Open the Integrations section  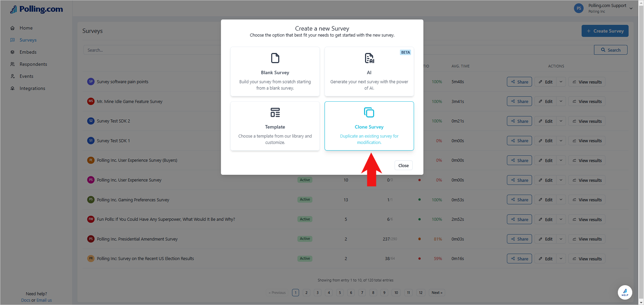tap(32, 88)
